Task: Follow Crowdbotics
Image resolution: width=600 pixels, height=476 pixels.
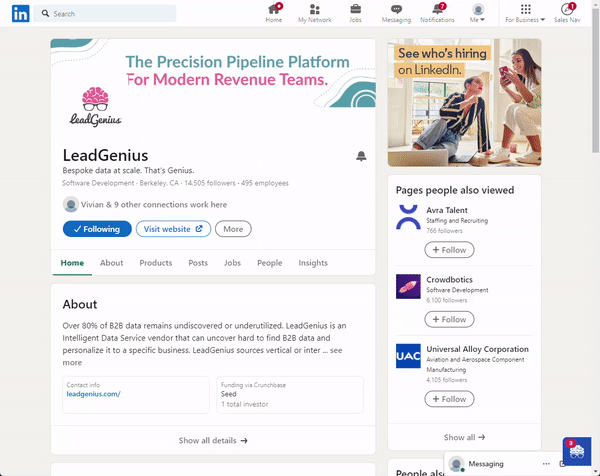Action: pyautogui.click(x=449, y=320)
